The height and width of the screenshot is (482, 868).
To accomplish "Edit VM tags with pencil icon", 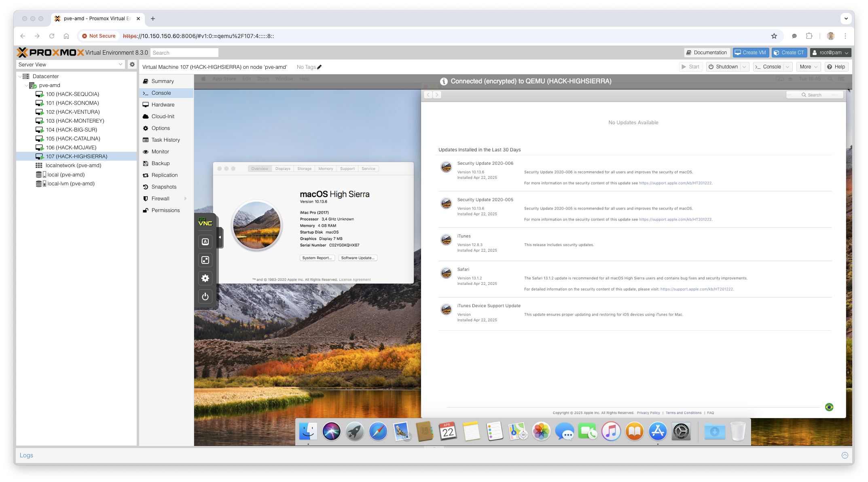I will click(320, 67).
